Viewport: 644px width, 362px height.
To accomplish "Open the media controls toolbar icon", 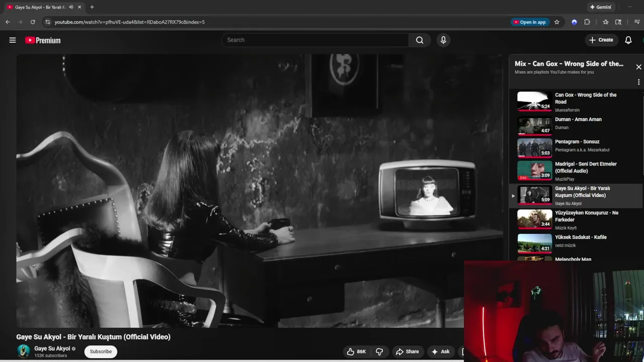I will pyautogui.click(x=637, y=22).
